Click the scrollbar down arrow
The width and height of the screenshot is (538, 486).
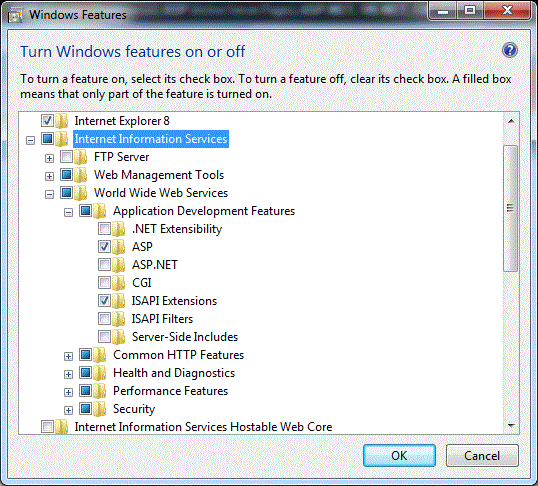click(x=511, y=426)
